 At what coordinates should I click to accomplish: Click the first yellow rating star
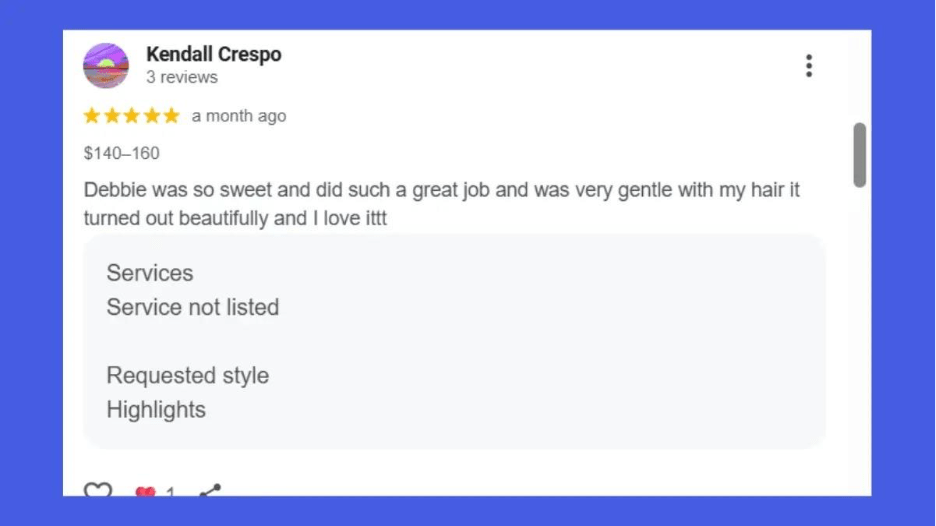pos(92,116)
